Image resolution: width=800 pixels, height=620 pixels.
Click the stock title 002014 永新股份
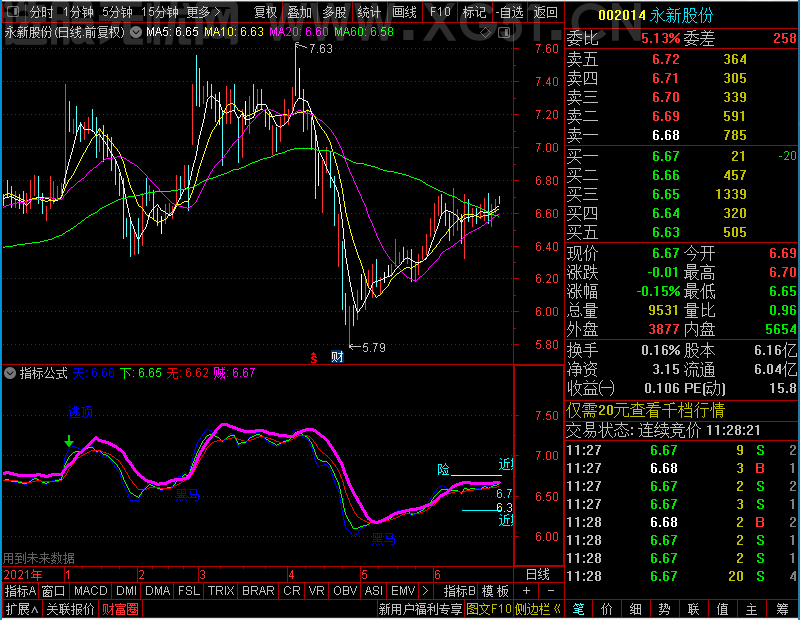pyautogui.click(x=655, y=16)
